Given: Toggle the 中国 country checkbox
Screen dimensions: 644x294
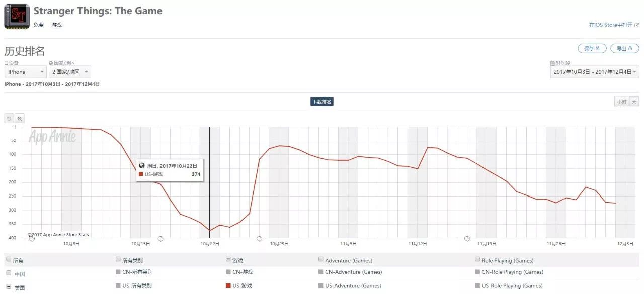Looking at the screenshot, I should 8,273.
